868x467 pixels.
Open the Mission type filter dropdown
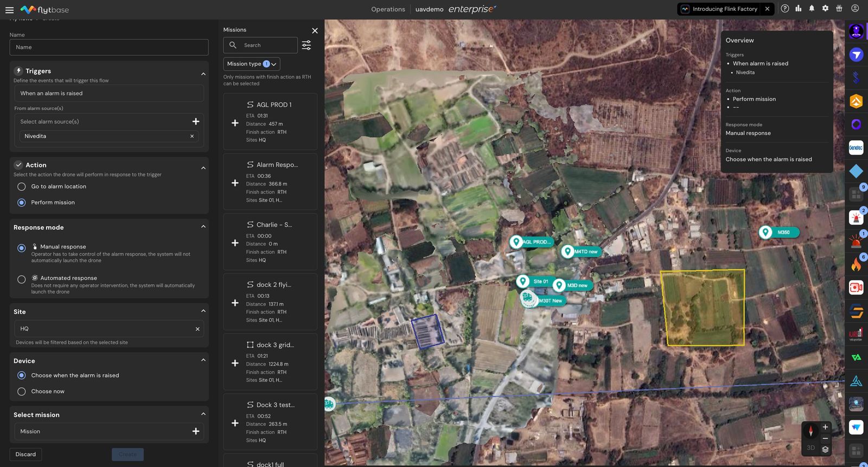[252, 64]
